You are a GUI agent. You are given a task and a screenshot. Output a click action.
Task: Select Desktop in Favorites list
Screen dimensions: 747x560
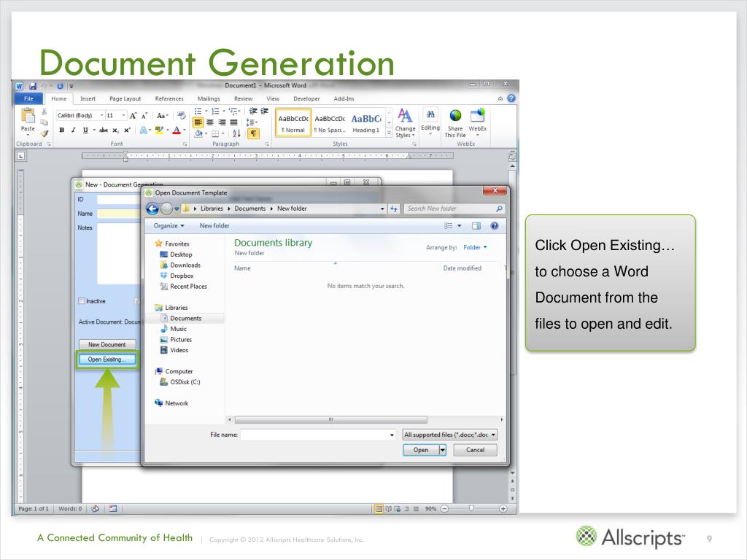(x=177, y=254)
